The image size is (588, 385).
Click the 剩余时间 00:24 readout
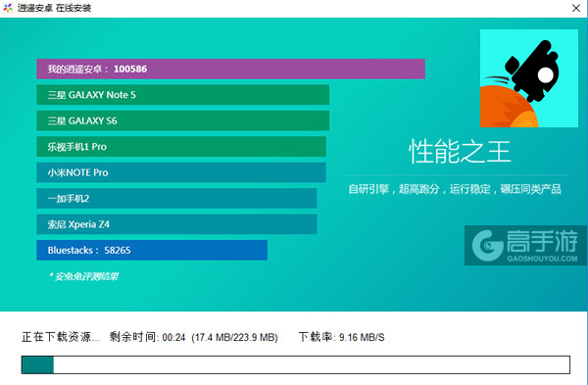[147, 337]
